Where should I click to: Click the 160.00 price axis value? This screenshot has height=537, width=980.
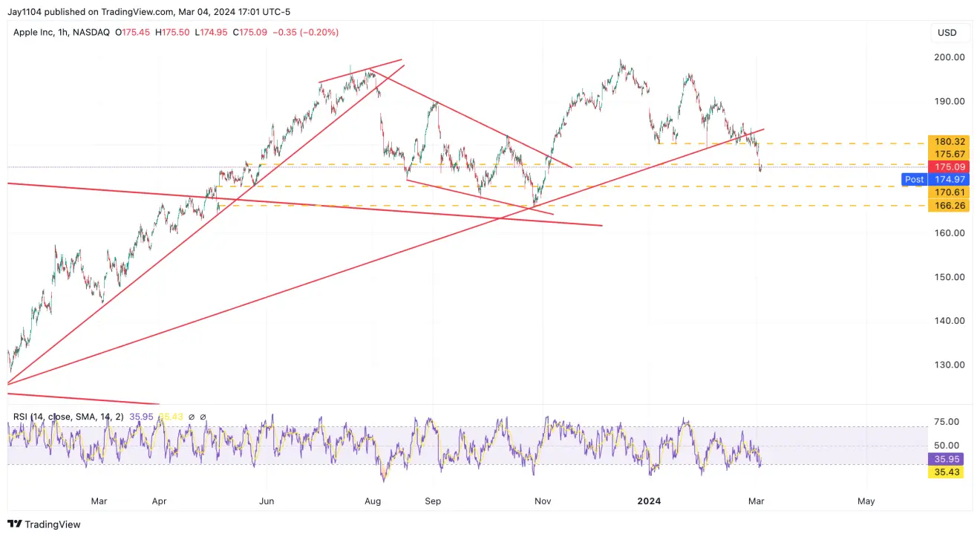pyautogui.click(x=950, y=233)
